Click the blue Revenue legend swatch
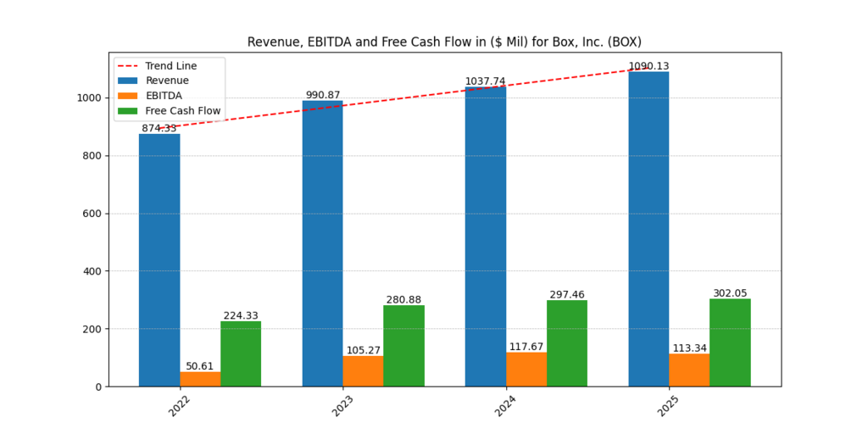The width and height of the screenshot is (868, 434). click(129, 81)
